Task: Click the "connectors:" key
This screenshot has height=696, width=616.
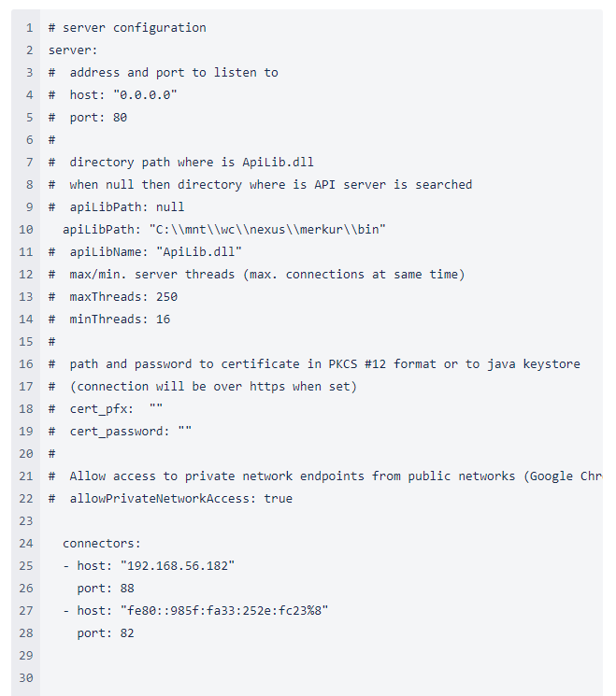Action: 102,544
